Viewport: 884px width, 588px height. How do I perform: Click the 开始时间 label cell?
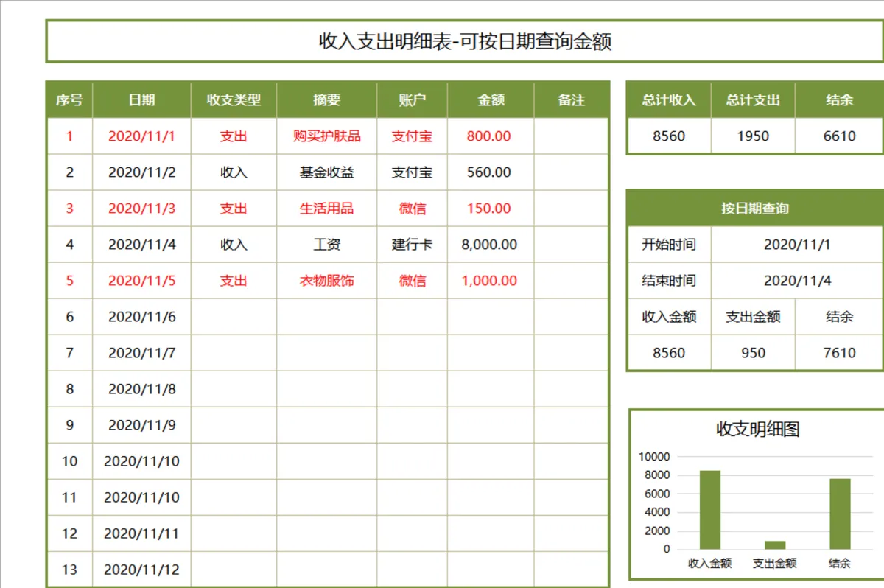(669, 245)
